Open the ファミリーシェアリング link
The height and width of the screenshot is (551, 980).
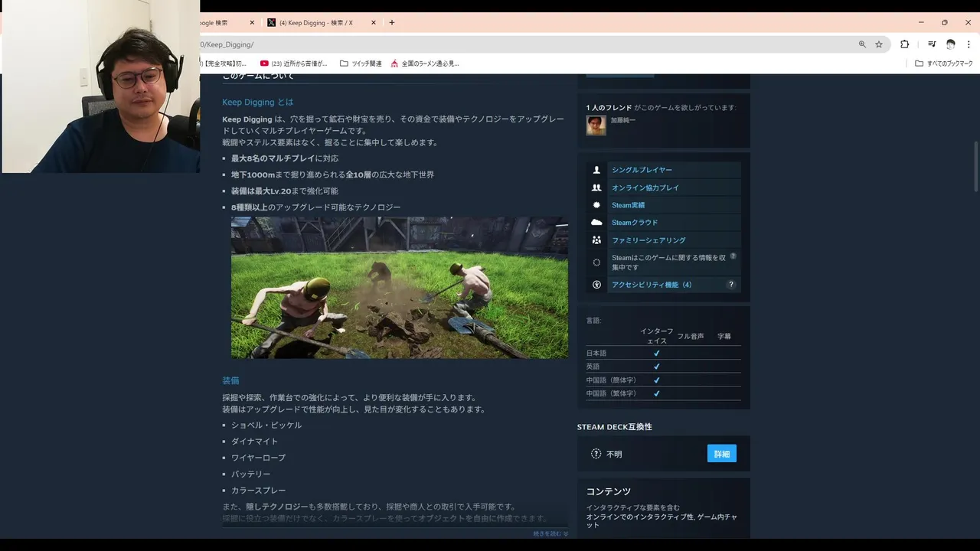tap(648, 240)
